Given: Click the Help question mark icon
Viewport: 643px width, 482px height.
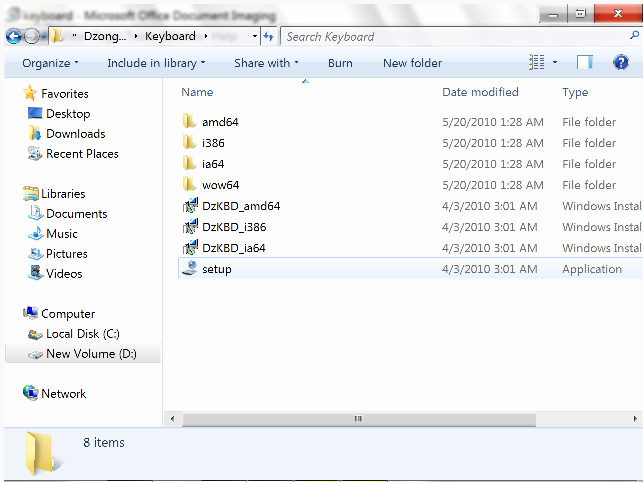Looking at the screenshot, I should pyautogui.click(x=621, y=63).
